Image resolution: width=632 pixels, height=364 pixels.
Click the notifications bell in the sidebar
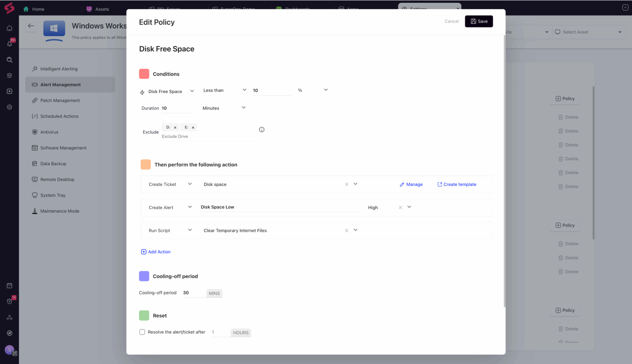click(x=10, y=44)
